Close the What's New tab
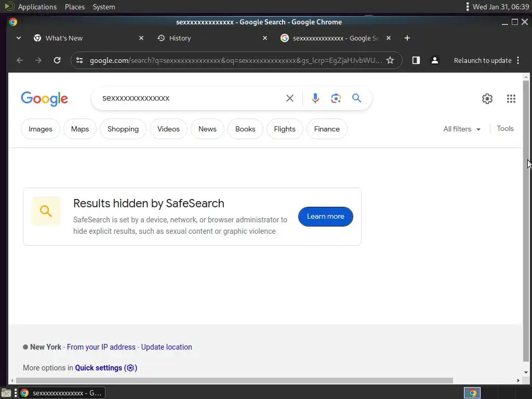 coord(141,38)
